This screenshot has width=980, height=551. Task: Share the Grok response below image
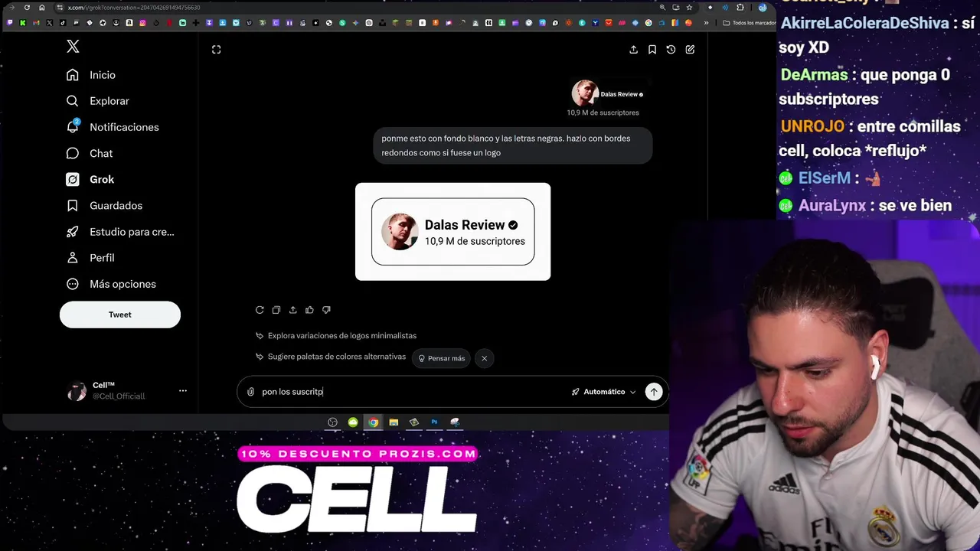click(292, 310)
